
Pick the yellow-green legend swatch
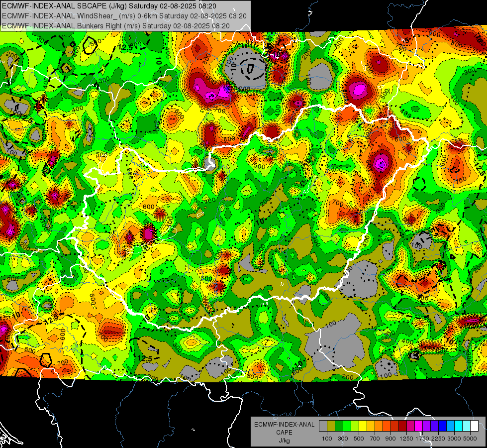(x=355, y=426)
